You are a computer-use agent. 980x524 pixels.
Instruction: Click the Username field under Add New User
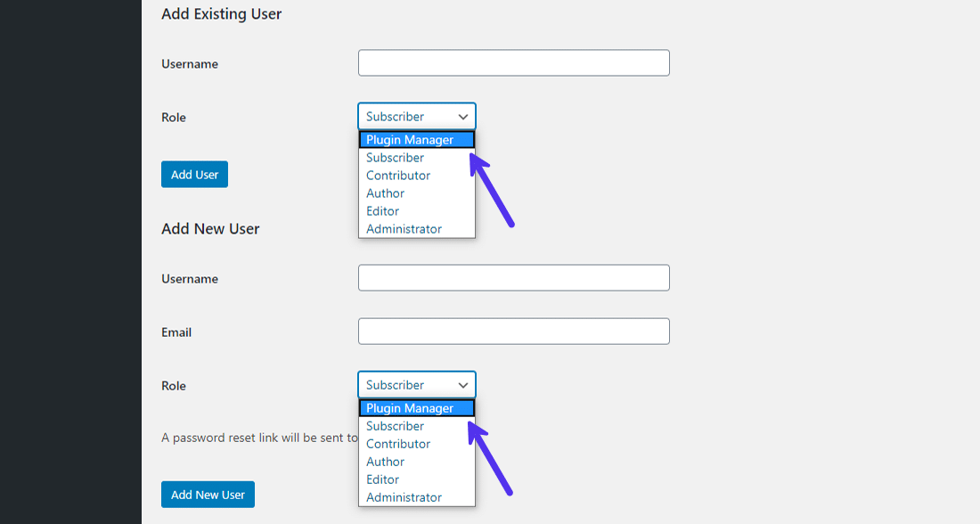click(x=513, y=277)
